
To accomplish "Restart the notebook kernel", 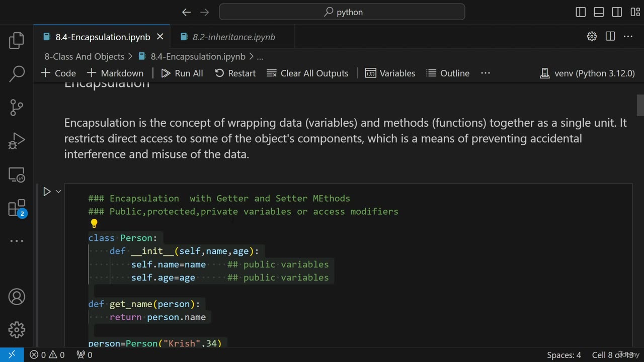I will pyautogui.click(x=235, y=73).
